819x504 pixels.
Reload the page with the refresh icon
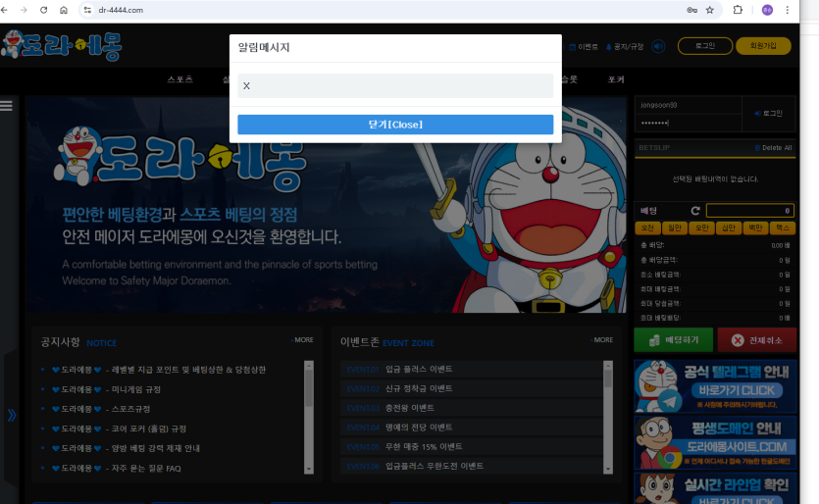coord(44,10)
